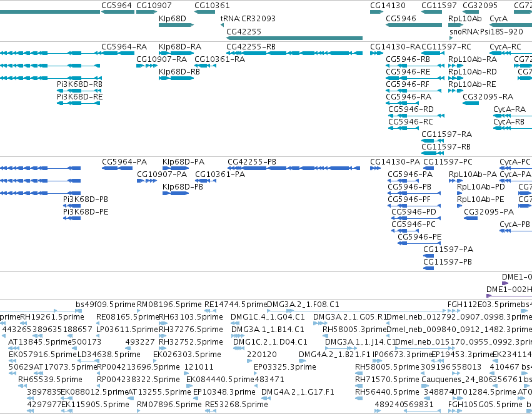Select the Klp68D gene label
532x414 pixels.
pos(173,18)
